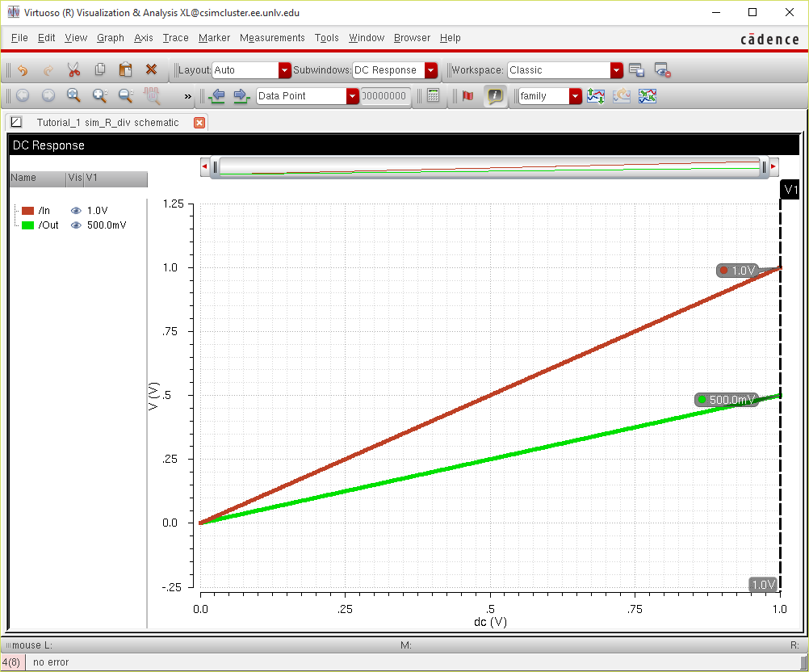Image resolution: width=809 pixels, height=672 pixels.
Task: Click the red marker flag icon
Action: click(x=467, y=96)
